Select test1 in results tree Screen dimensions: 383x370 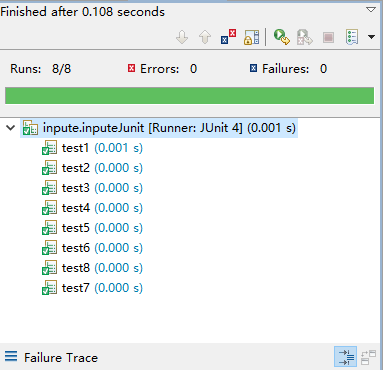tap(92, 148)
